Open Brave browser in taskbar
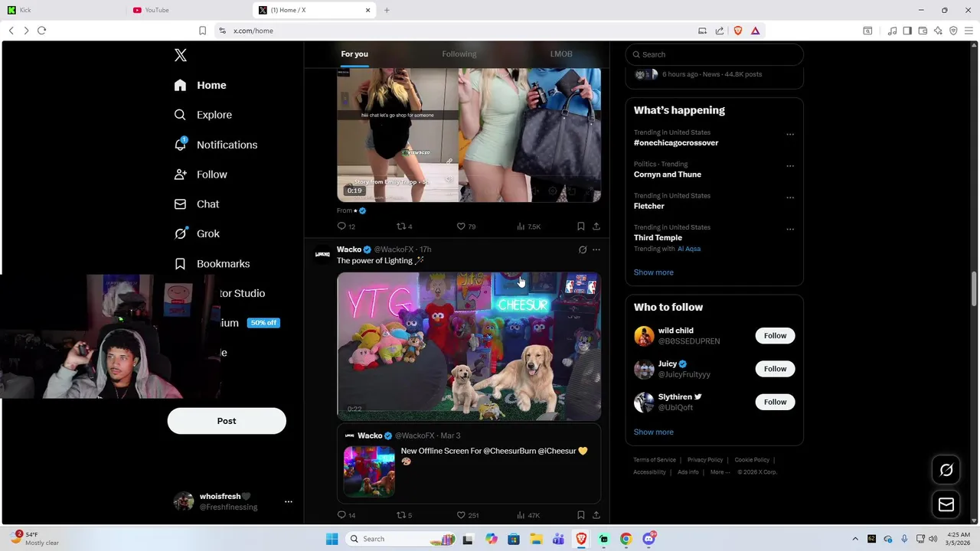 (x=581, y=539)
